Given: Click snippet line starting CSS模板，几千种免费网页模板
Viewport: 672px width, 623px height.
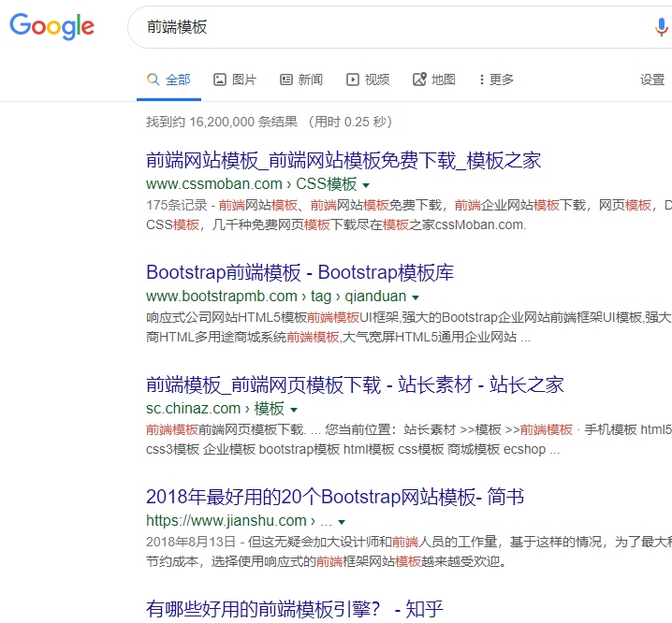Looking at the screenshot, I should (x=336, y=225).
